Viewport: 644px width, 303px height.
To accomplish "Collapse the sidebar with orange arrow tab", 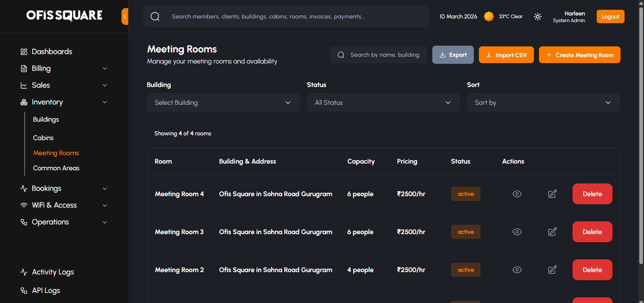I will [x=125, y=16].
